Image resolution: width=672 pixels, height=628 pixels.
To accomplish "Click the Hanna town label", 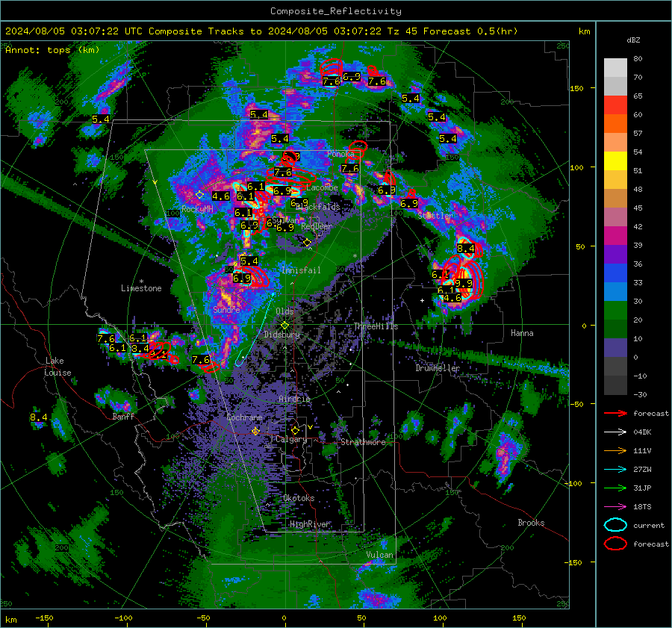I will point(522,333).
